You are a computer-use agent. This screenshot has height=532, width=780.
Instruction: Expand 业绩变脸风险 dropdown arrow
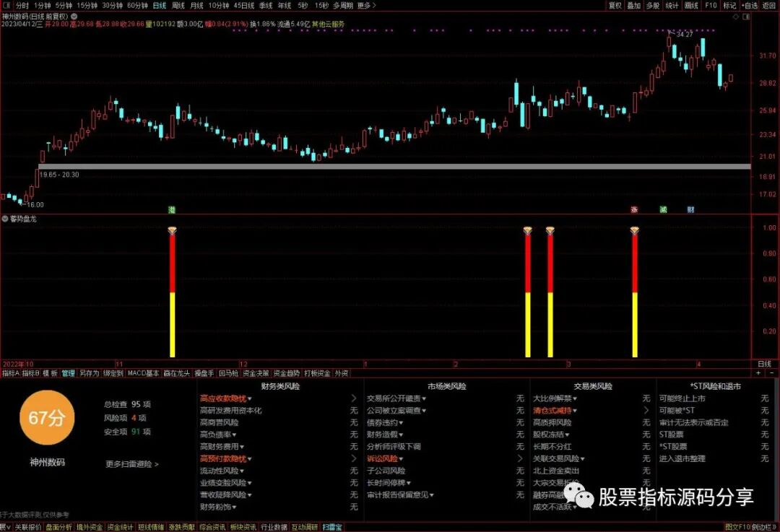[x=250, y=483]
